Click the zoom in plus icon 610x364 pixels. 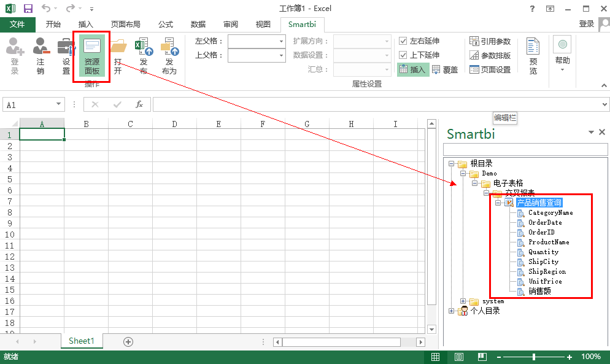569,357
